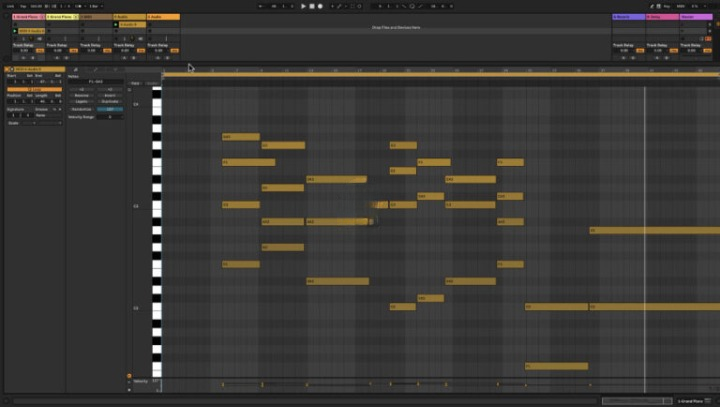Launch the clip in the Audio track
720x407 pixels.
116,24
